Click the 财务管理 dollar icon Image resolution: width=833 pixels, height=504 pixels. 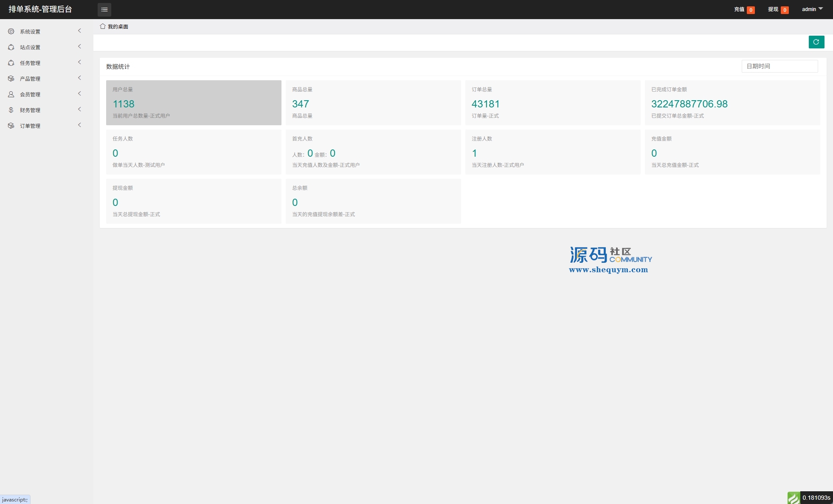tap(11, 110)
